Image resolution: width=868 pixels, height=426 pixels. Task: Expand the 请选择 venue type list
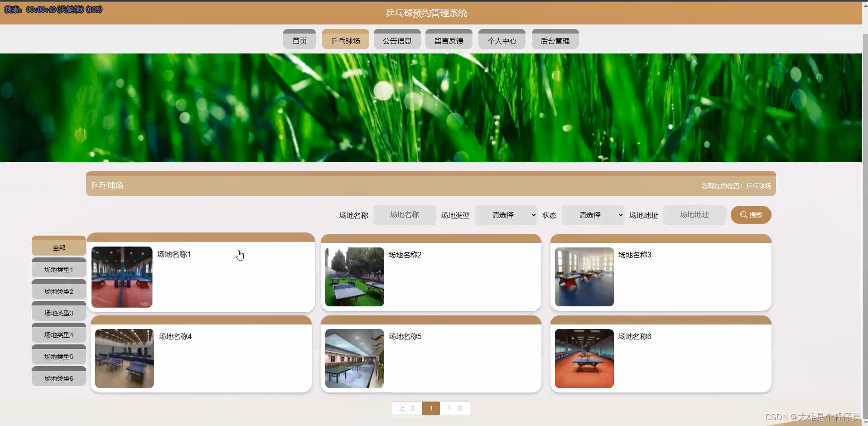[506, 214]
